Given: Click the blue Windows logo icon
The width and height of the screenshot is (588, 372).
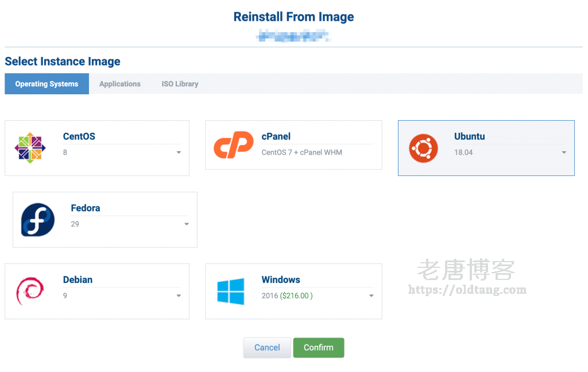Looking at the screenshot, I should (x=231, y=292).
